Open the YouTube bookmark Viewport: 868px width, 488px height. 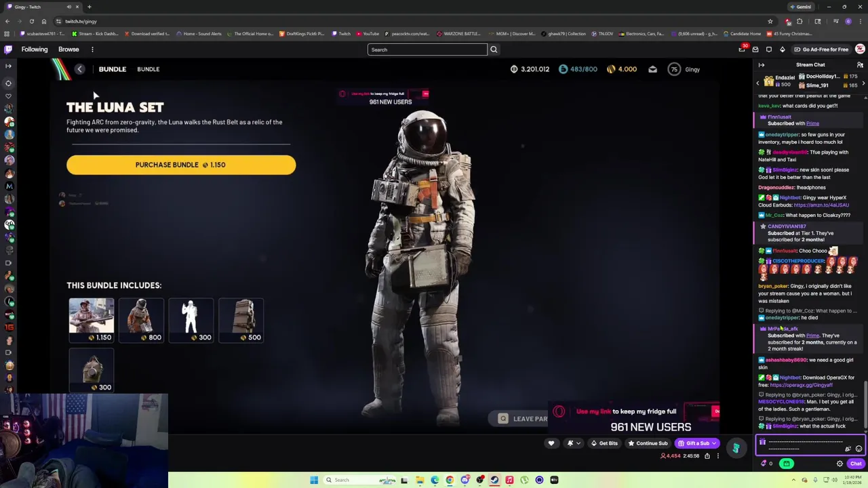click(x=367, y=34)
